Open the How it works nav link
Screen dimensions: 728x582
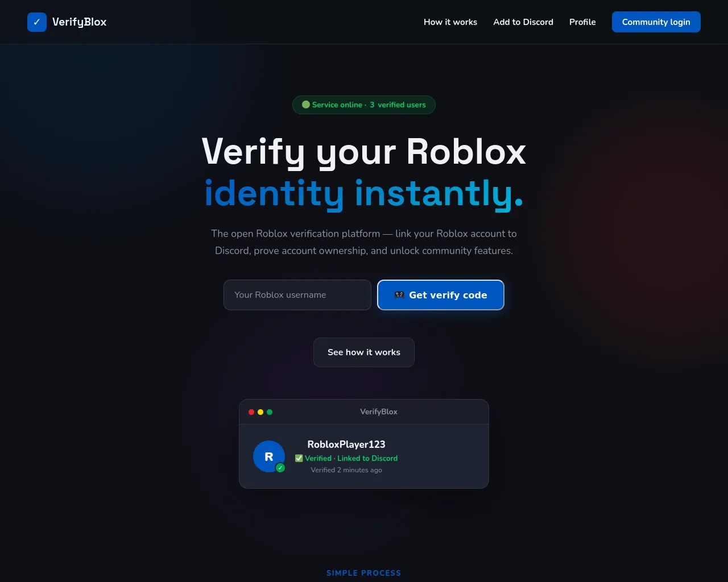(450, 22)
